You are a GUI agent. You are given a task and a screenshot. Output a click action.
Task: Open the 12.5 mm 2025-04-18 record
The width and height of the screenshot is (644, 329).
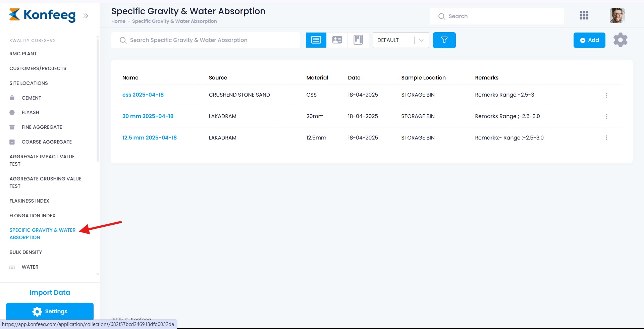click(149, 138)
